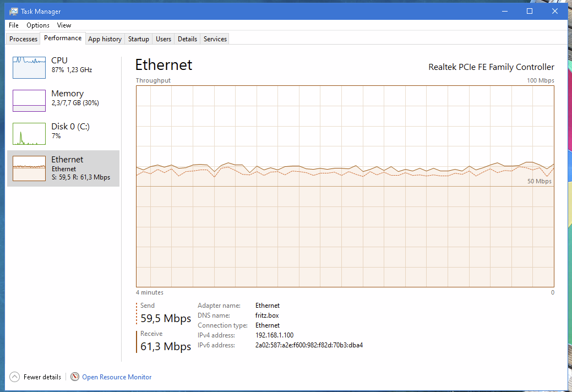Select the Ethernet graph thumbnail in sidebar
This screenshot has height=392, width=572.
coord(29,168)
